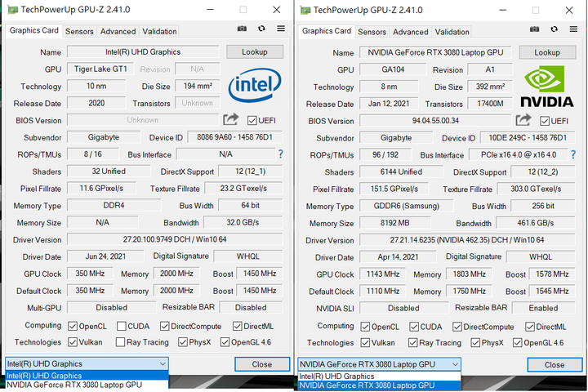Viewport: 588px width, 392px height.
Task: Open GPU selector dropdown showing Intel(R) UHD Graphics
Action: [87, 364]
